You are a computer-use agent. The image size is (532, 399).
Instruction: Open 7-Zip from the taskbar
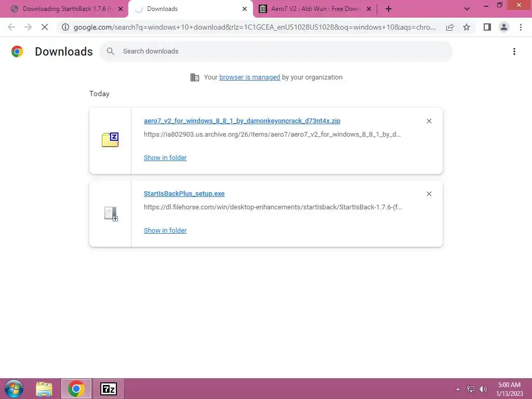109,389
